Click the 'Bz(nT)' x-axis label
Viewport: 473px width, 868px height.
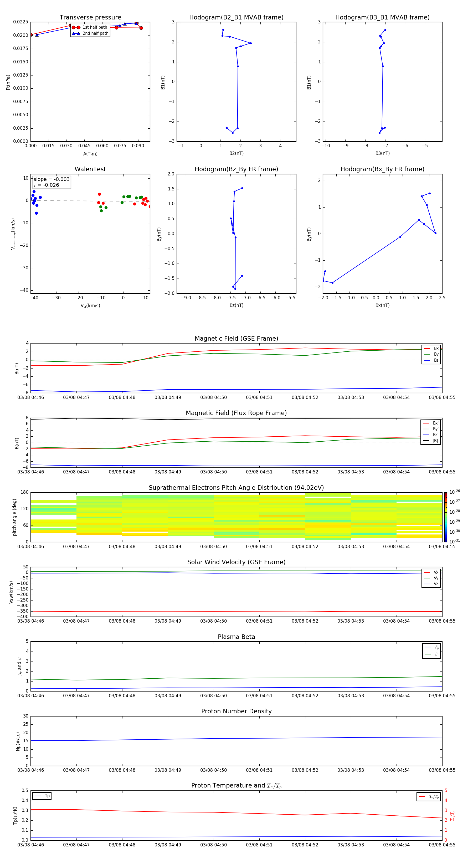click(x=236, y=305)
